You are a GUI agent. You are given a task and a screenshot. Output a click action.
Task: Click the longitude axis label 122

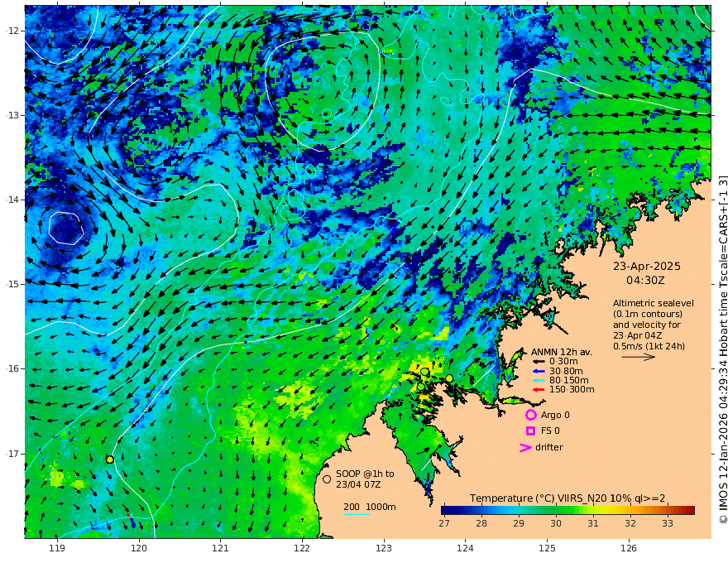click(302, 548)
